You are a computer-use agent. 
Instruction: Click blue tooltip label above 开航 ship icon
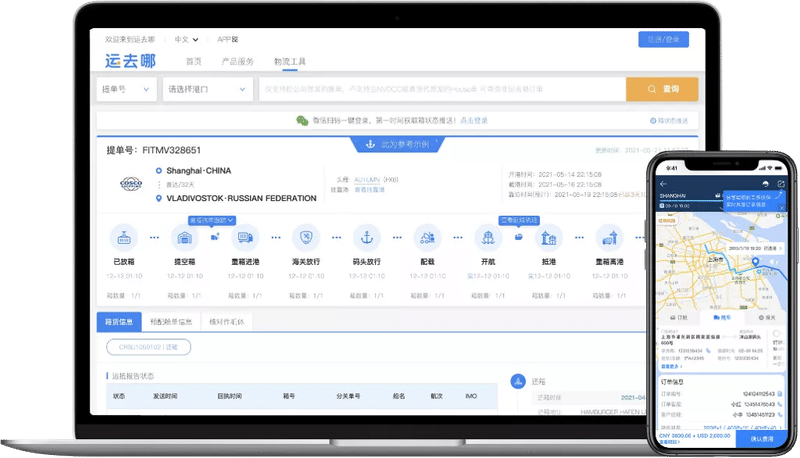click(519, 220)
